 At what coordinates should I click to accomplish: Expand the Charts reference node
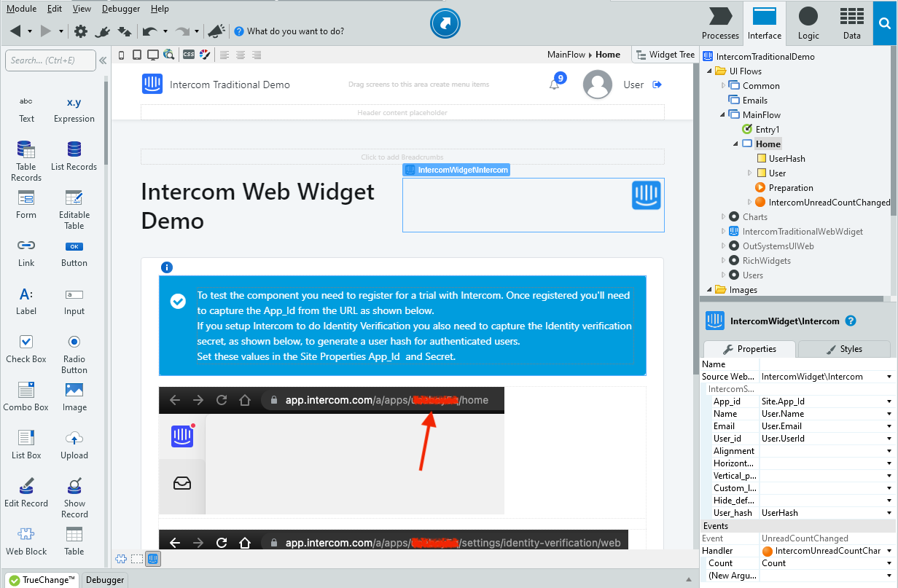tap(723, 216)
